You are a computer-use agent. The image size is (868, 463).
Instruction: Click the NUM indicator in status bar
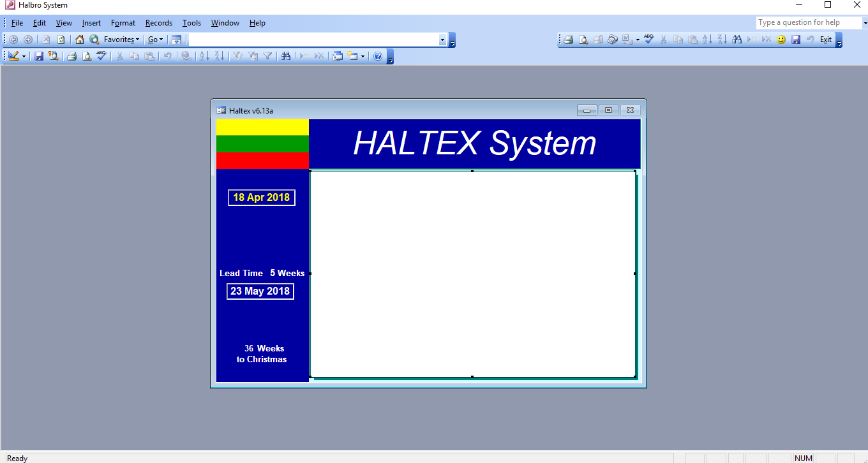click(804, 458)
